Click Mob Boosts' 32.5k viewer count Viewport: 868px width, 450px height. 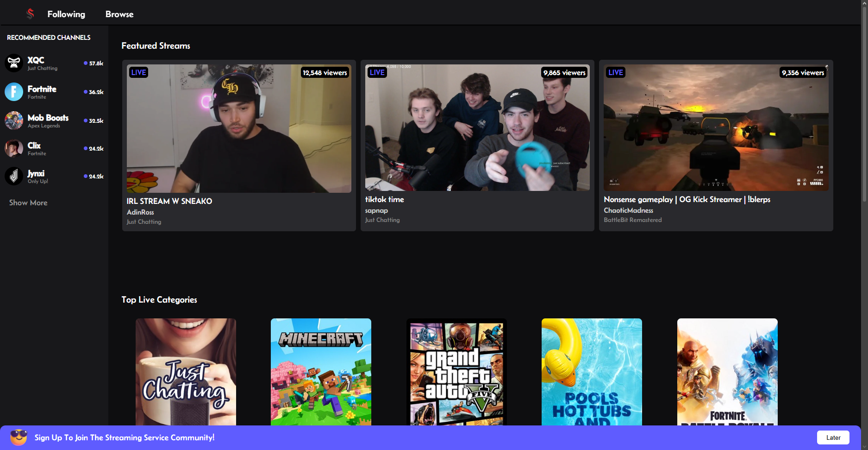[x=94, y=120]
